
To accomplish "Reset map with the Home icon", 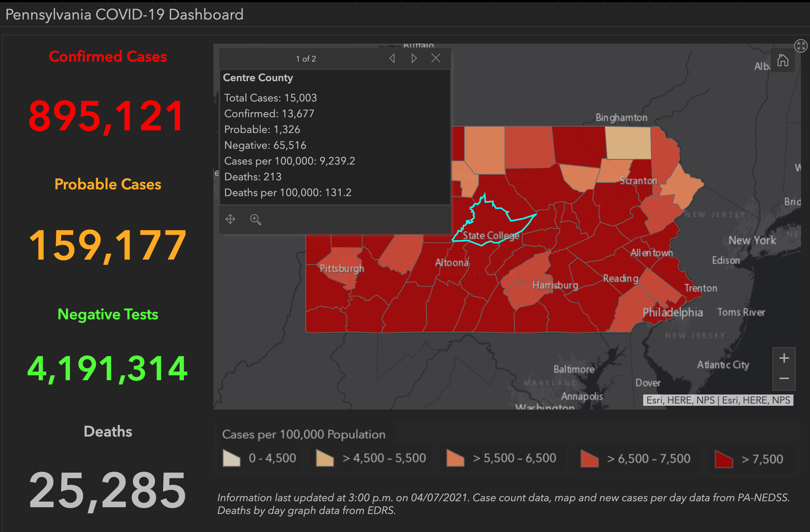I will pos(783,60).
